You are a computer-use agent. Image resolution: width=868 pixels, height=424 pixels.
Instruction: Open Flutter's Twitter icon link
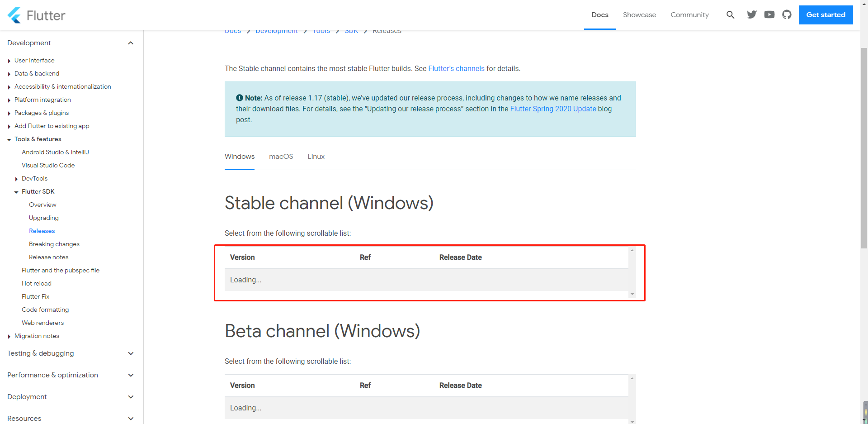pyautogui.click(x=751, y=15)
